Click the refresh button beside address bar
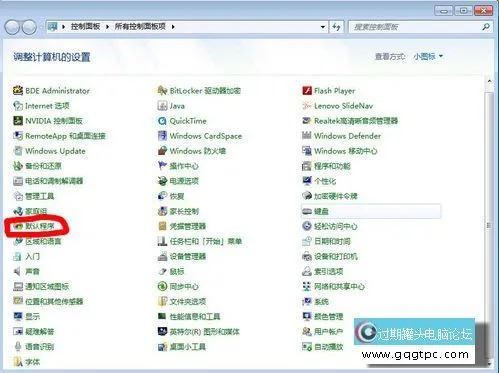499x373 pixels. [x=337, y=27]
